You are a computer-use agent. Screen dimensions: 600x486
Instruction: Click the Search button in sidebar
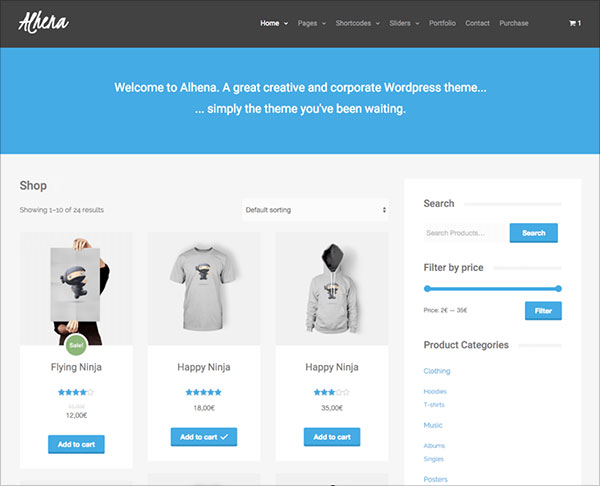pos(534,233)
